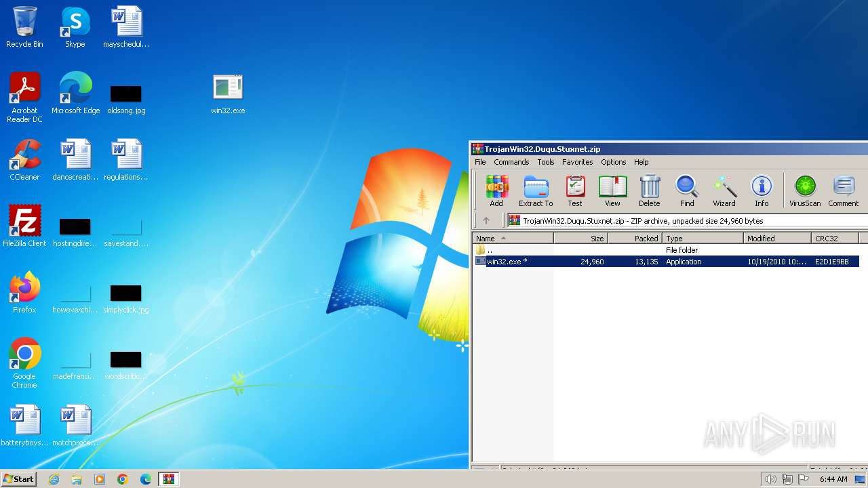Sort by the Modified column header
This screenshot has height=488, width=868.
click(x=778, y=238)
